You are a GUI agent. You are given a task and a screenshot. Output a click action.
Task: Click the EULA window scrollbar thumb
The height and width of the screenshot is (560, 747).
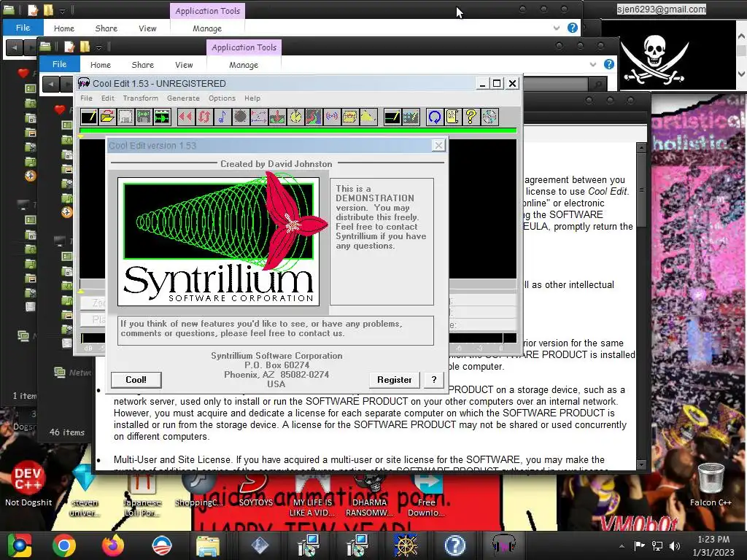tap(641, 190)
